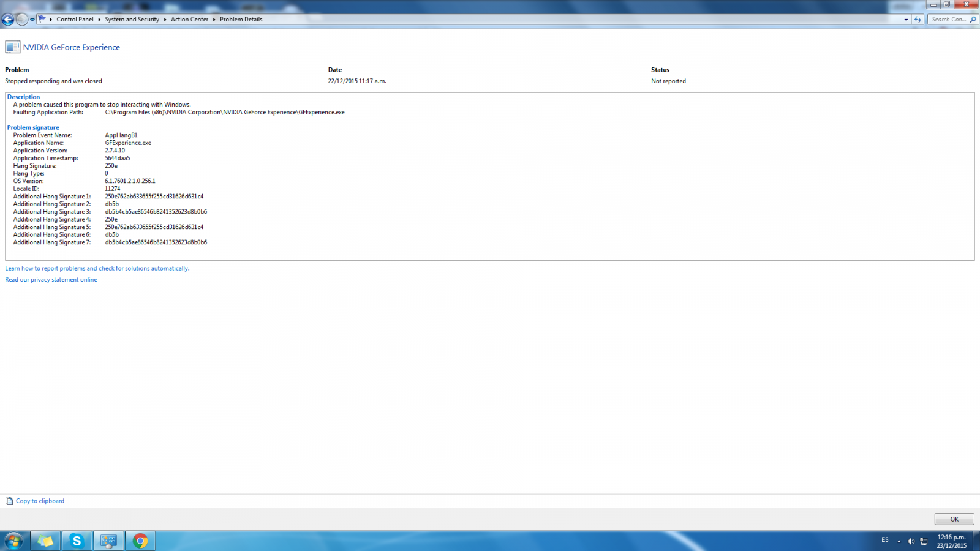
Task: Click the application version '2.7.4.10'
Action: tap(115, 151)
